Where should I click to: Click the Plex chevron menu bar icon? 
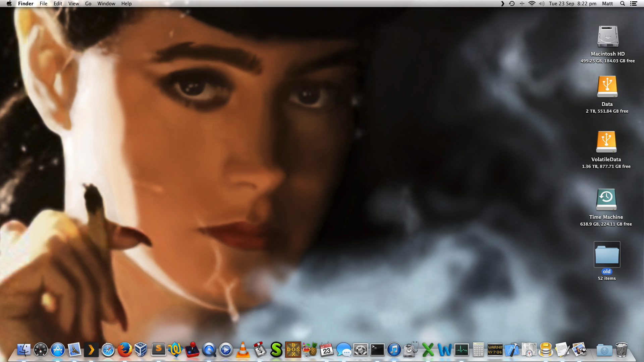[x=502, y=4]
